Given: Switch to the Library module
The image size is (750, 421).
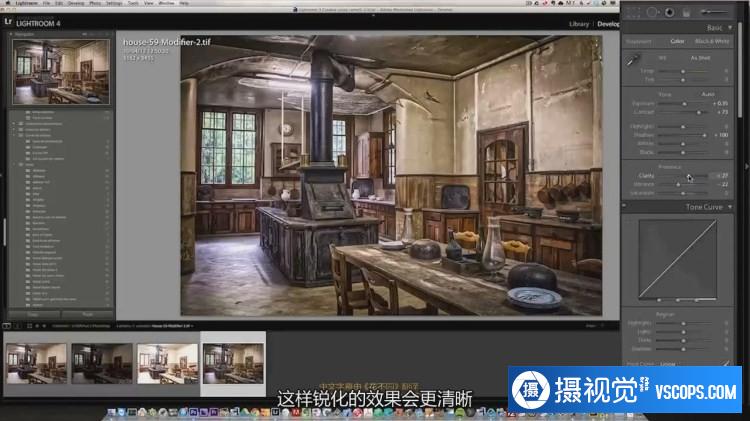Looking at the screenshot, I should click(579, 24).
